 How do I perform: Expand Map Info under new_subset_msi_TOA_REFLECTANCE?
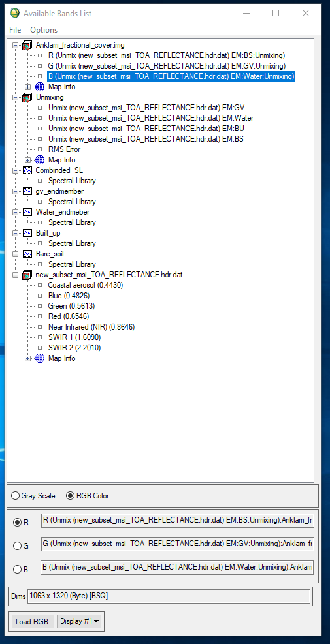click(27, 359)
